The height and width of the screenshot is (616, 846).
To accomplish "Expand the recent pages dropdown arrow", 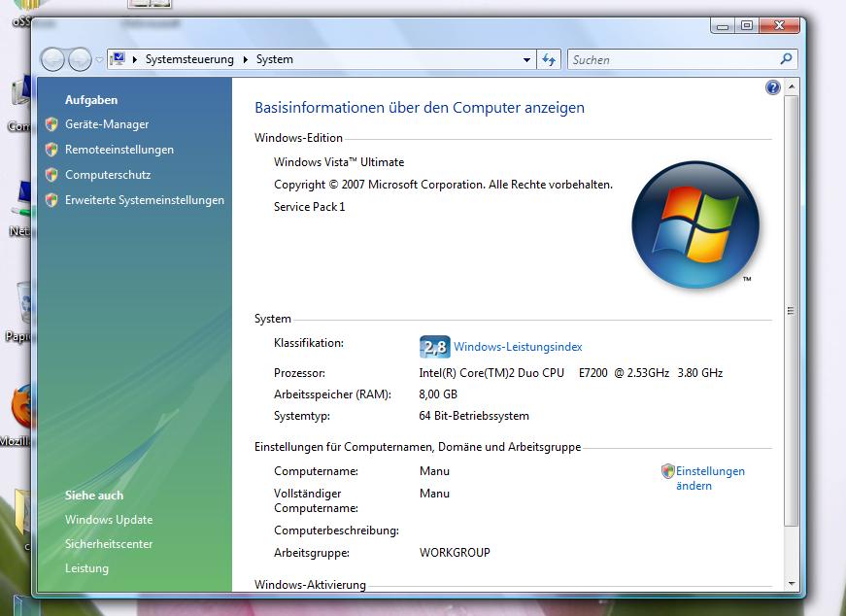I will [x=99, y=60].
